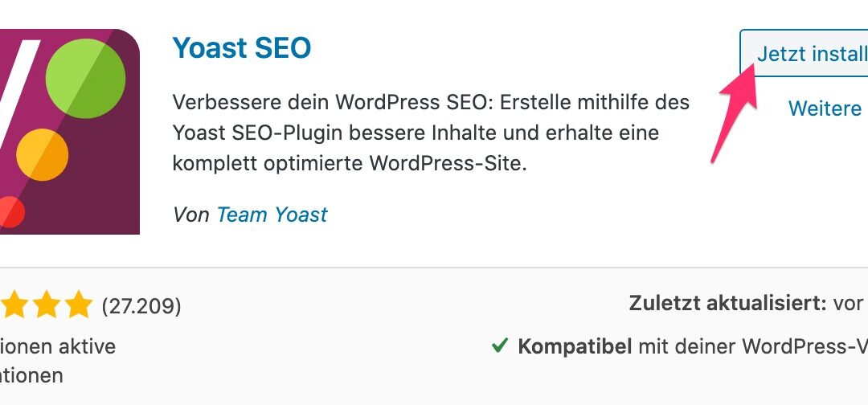
Task: Click the green checkmark next to Kompatibel
Action: click(x=500, y=346)
